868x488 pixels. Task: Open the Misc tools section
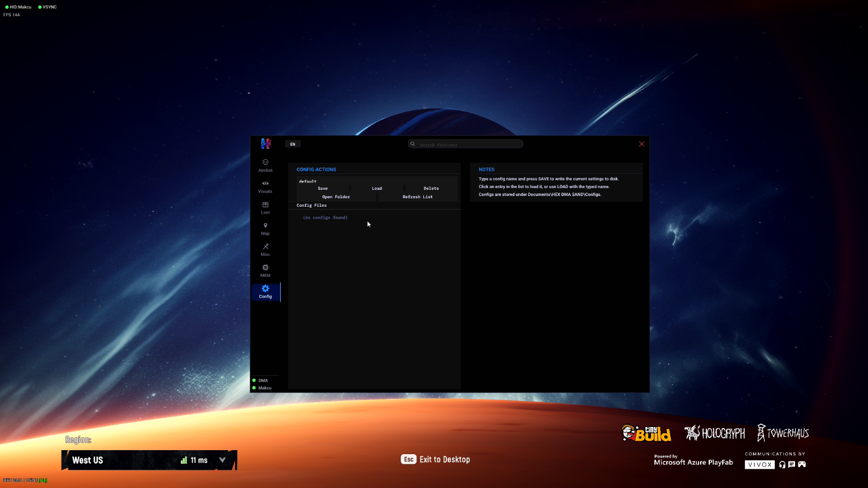[265, 250]
